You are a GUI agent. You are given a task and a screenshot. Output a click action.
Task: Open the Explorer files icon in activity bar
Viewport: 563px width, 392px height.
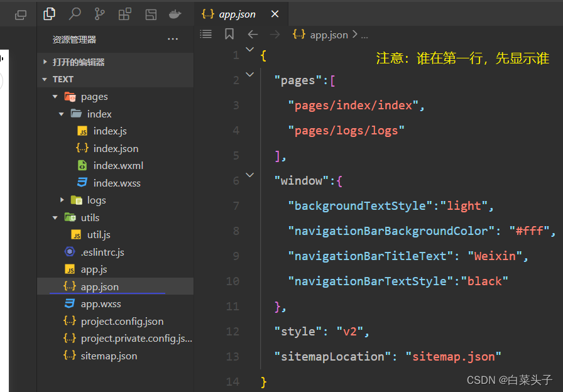(49, 14)
